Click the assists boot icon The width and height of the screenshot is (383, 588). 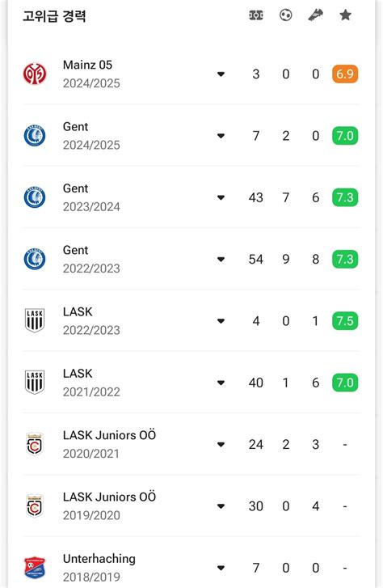316,15
